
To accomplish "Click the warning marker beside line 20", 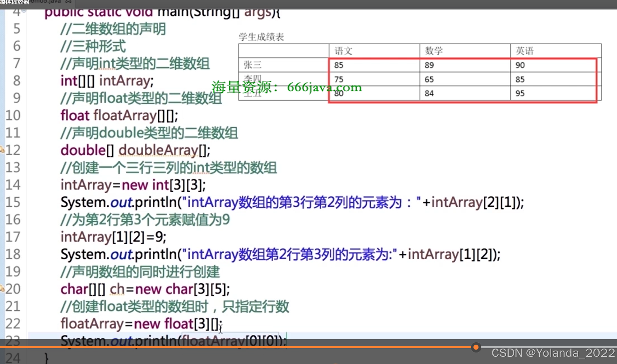I will (x=2, y=289).
